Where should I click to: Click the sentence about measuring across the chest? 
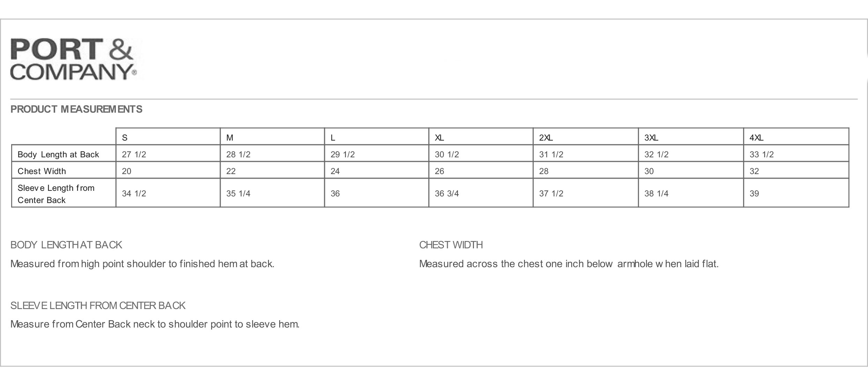[569, 264]
